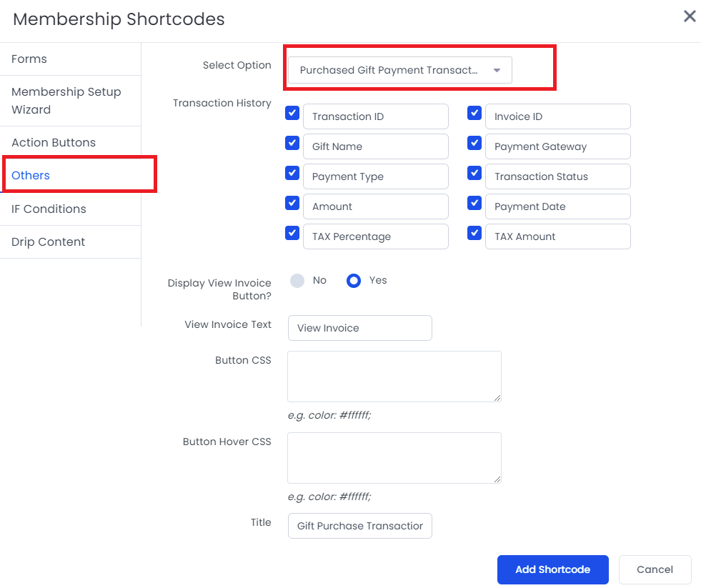Toggle the Gift Name checkbox
Screen dimensions: 701x588
292,143
